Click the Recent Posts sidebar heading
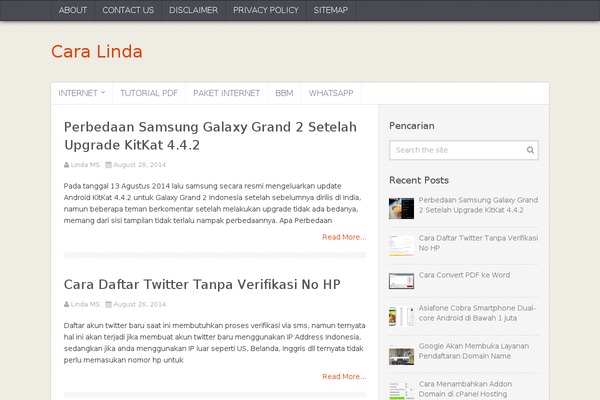 pos(419,180)
